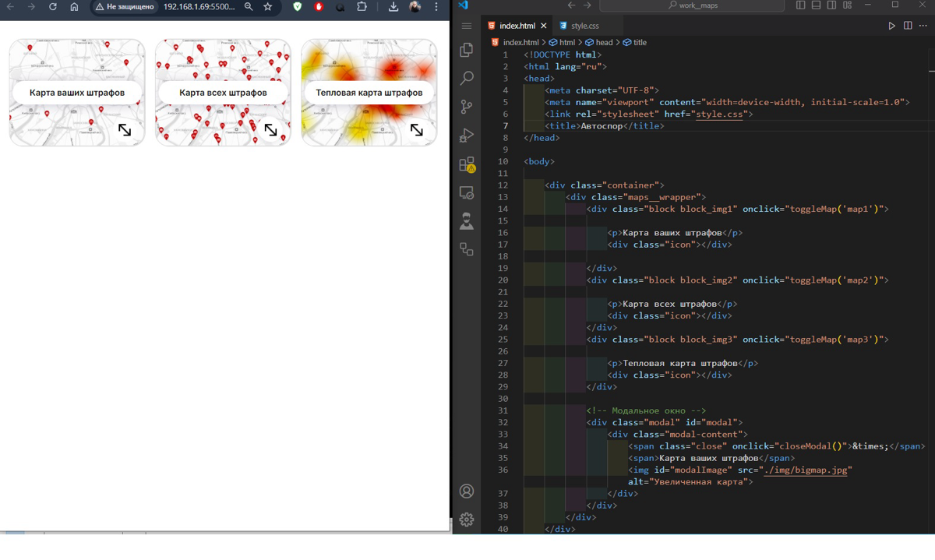Click the browser forward arrow
This screenshot has width=935, height=560.
point(31,7)
